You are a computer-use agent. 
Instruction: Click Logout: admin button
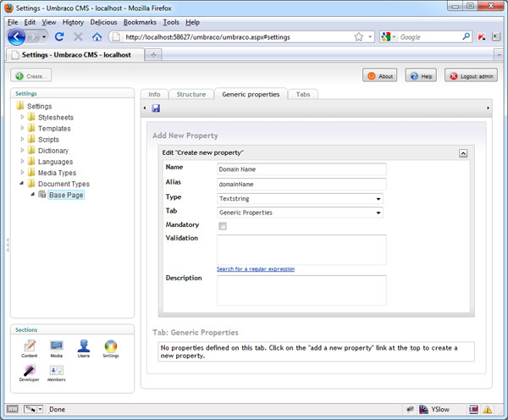pyautogui.click(x=471, y=76)
